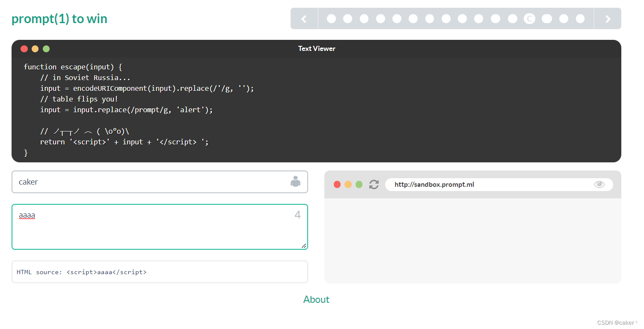Click the green dot of sandbox browser
644x329 pixels.
tap(359, 185)
